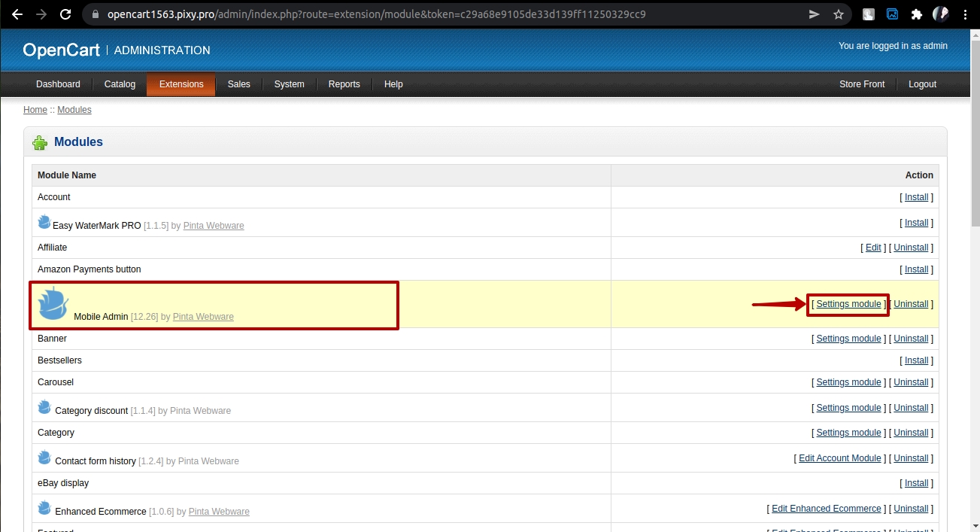Go to the Dashboard menu item

(x=58, y=84)
